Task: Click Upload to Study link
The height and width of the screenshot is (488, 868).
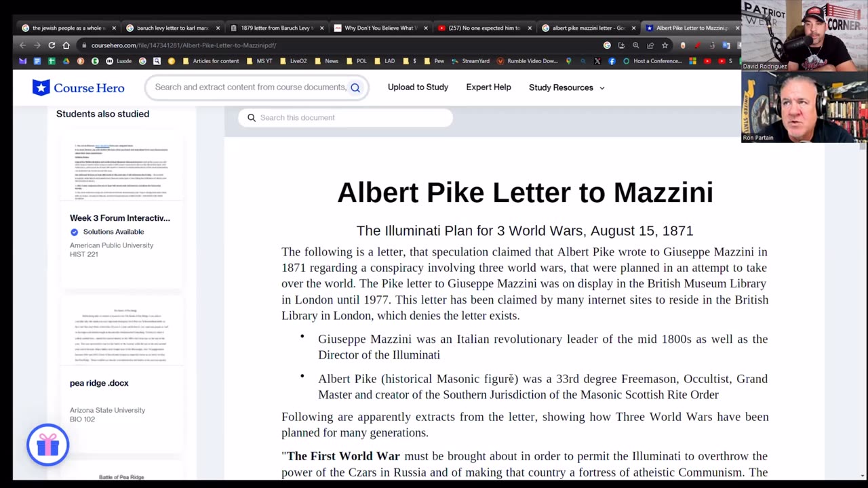Action: (x=418, y=87)
